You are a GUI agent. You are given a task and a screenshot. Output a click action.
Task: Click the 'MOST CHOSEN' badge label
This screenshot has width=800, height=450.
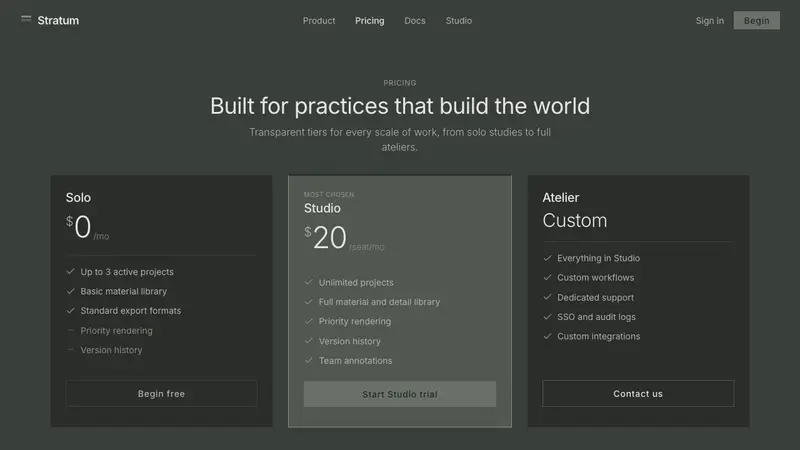coord(329,194)
